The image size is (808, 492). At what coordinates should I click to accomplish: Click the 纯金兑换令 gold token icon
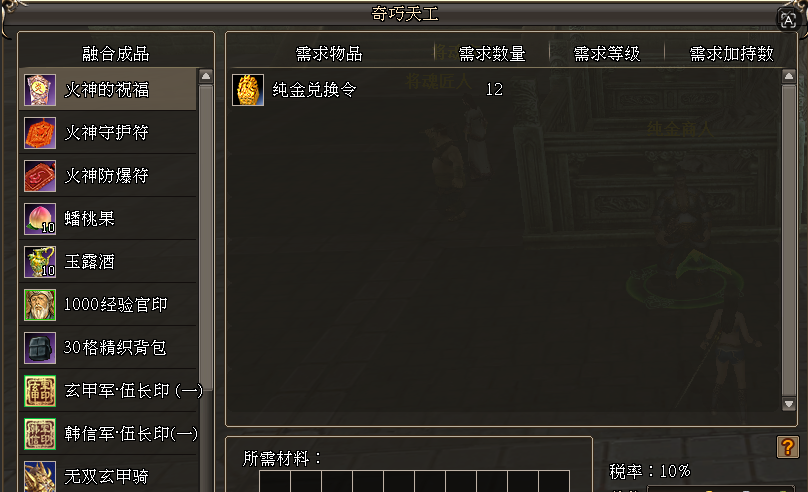[248, 90]
